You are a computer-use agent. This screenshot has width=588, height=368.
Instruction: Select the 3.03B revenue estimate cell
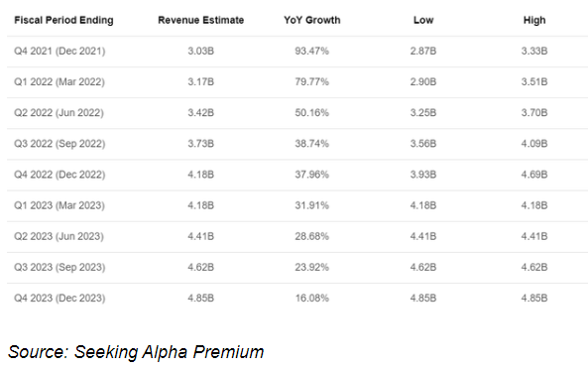tap(201, 51)
